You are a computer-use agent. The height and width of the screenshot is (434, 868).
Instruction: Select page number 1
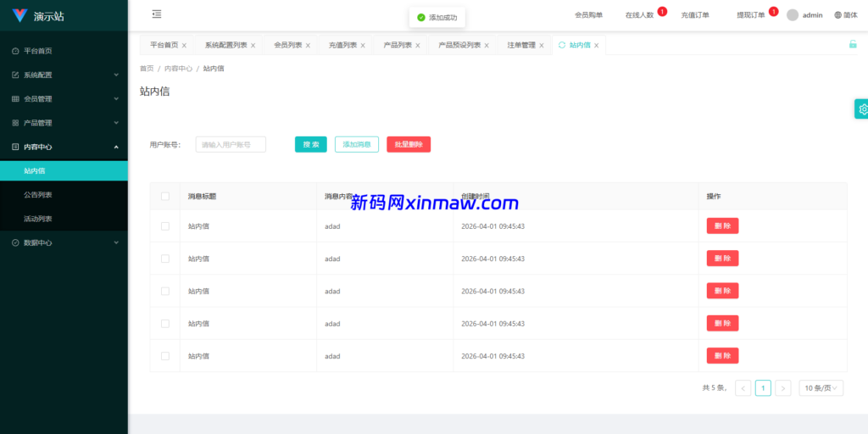coord(763,388)
